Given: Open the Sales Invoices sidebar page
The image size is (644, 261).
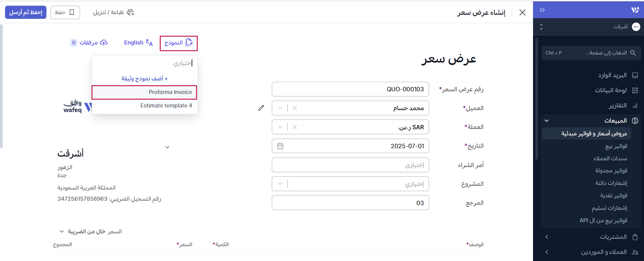Looking at the screenshot, I should tap(616, 146).
